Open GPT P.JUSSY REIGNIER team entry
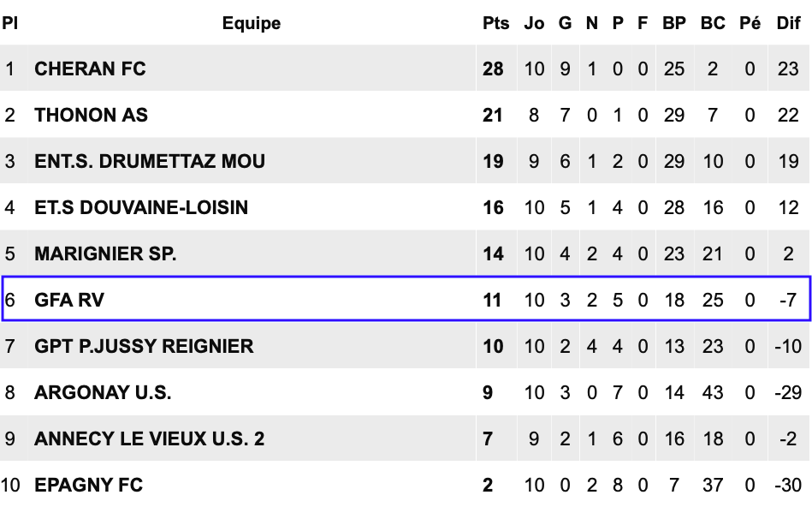Viewport: 812px width, 513px height. click(x=144, y=346)
